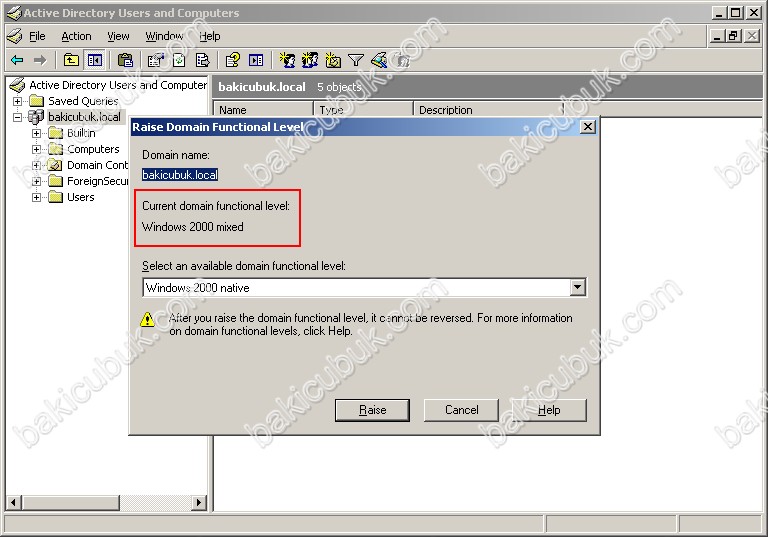Click the Filter funnel icon in the toolbar
768x537 pixels.
(356, 60)
